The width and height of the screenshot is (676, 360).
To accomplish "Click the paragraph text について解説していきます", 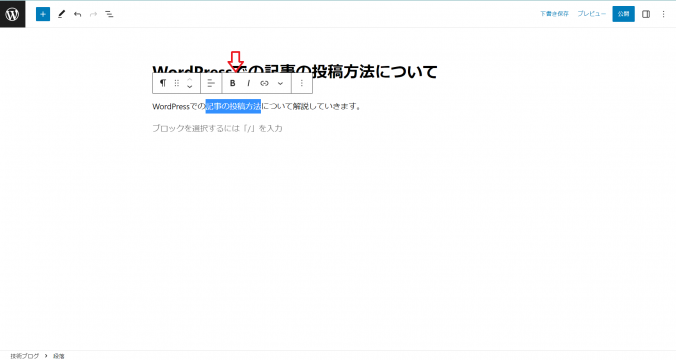I will (x=311, y=106).
